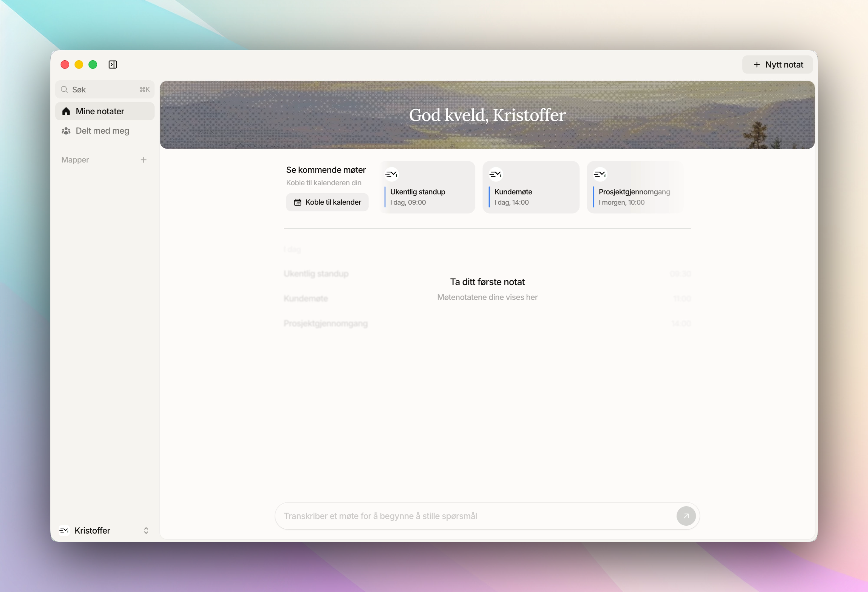
Task: Create a note with Nytt notat
Action: coord(778,65)
